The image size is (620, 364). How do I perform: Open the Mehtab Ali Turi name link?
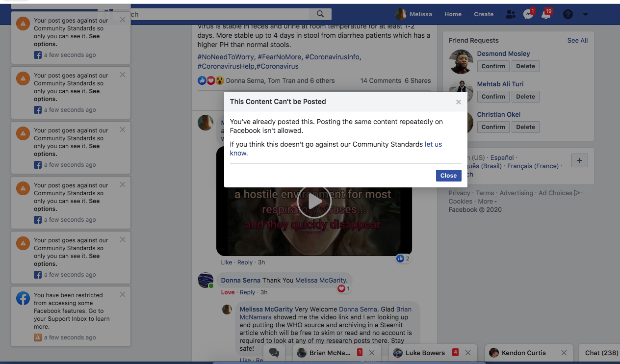(500, 84)
